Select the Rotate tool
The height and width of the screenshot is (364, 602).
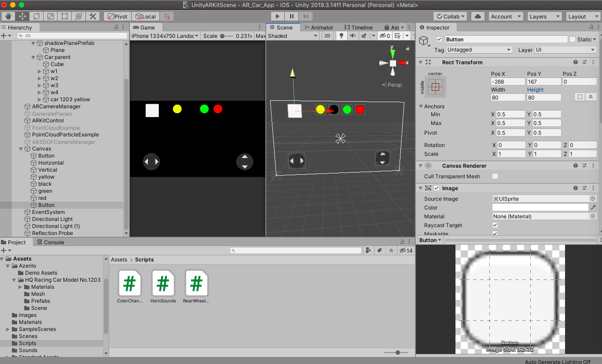(x=37, y=16)
